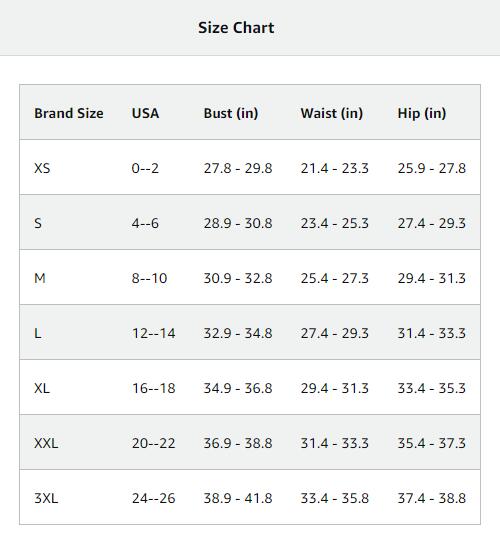Click the XXL brand size cell
Viewport: 500px width, 544px height.
(46, 443)
